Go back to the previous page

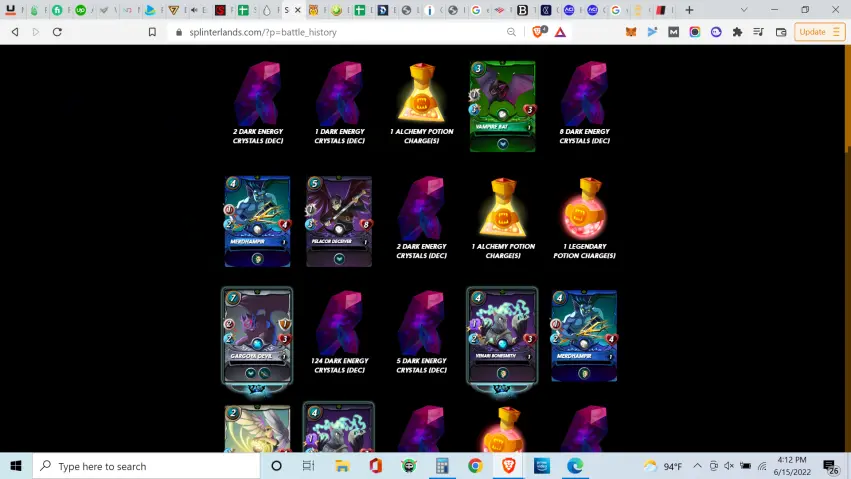point(15,32)
